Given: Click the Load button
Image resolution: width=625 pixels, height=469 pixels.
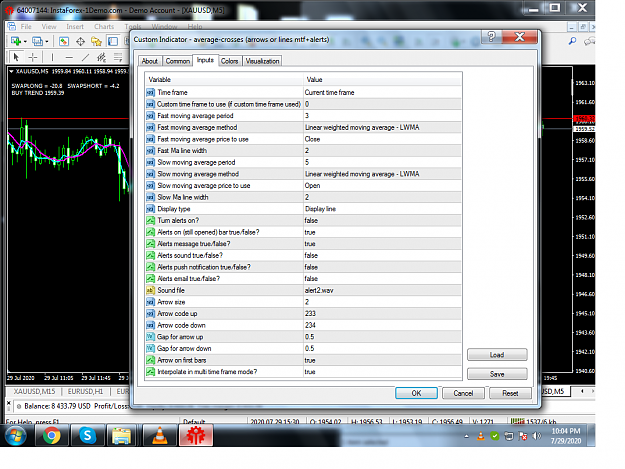Looking at the screenshot, I should (497, 355).
